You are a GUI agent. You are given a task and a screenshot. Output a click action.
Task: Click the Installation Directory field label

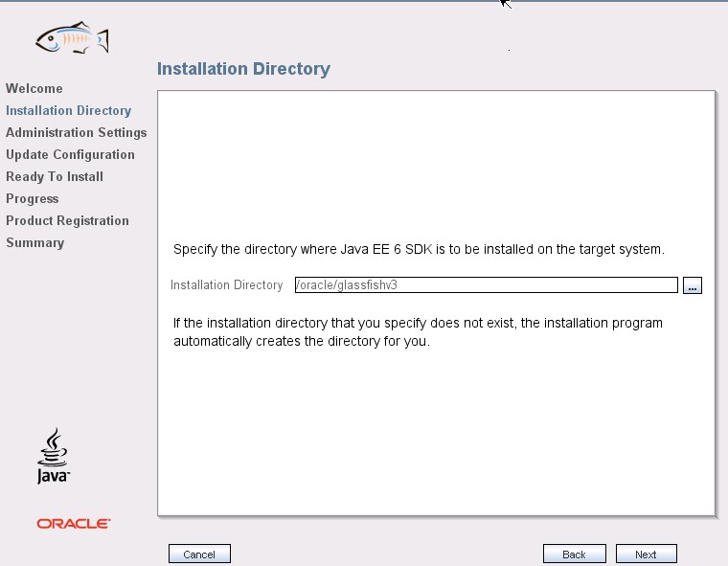pyautogui.click(x=227, y=285)
